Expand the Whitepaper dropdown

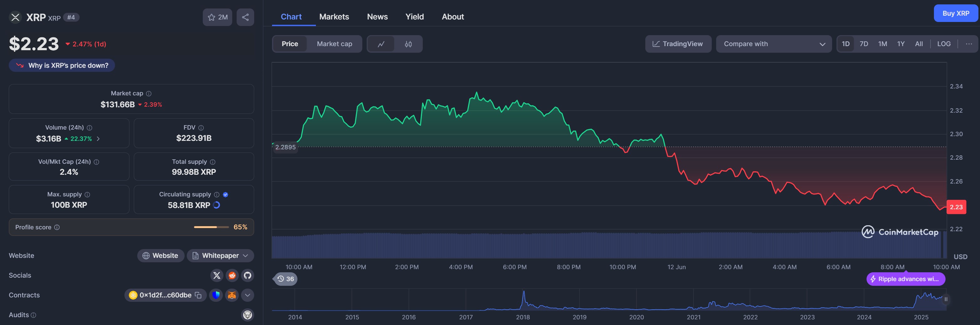(x=220, y=256)
